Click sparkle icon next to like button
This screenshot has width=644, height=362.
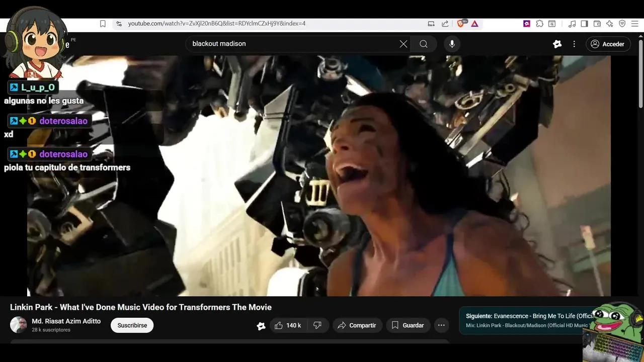tap(261, 326)
